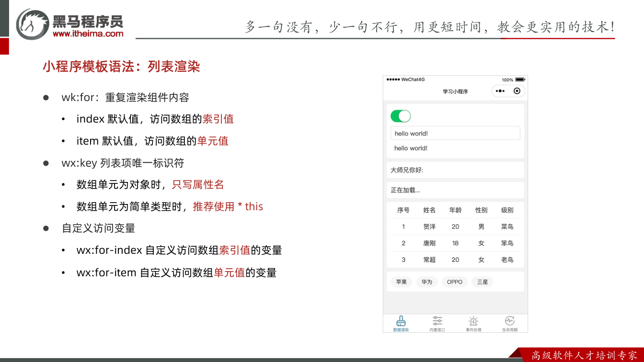Select the 生命周期 tab
Viewport: 644px width, 362px height.
[510, 324]
